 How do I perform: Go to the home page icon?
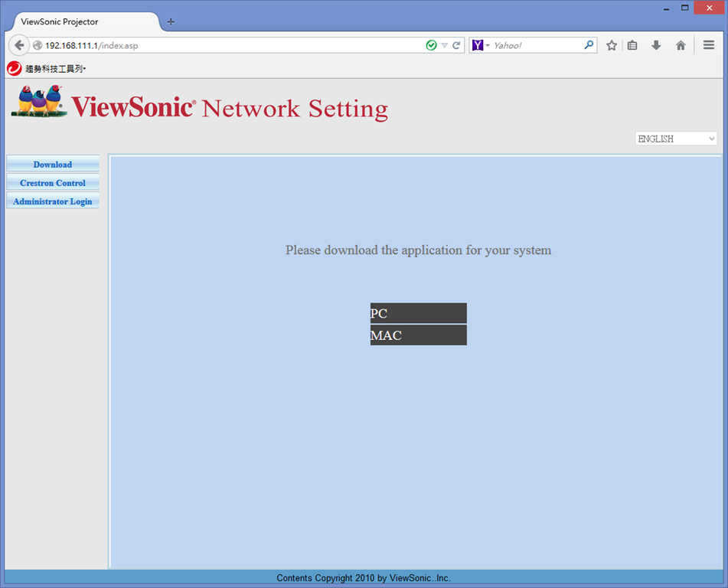(x=681, y=45)
